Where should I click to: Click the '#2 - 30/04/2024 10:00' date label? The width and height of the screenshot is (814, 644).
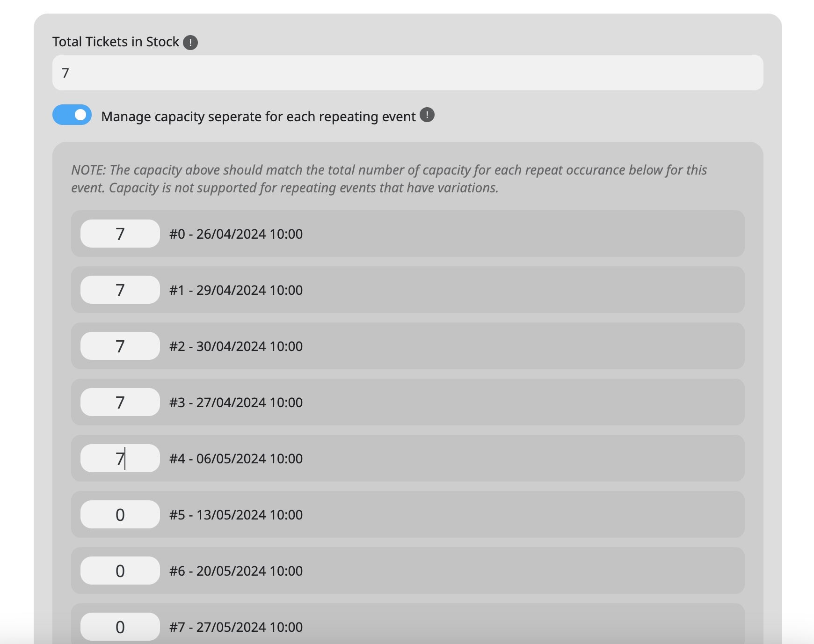click(x=236, y=346)
